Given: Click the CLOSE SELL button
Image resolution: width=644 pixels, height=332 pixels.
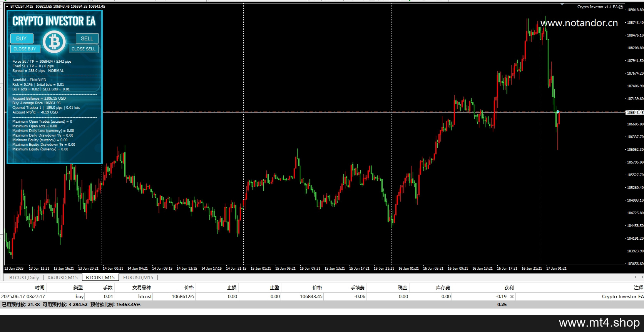Looking at the screenshot, I should pyautogui.click(x=84, y=49).
